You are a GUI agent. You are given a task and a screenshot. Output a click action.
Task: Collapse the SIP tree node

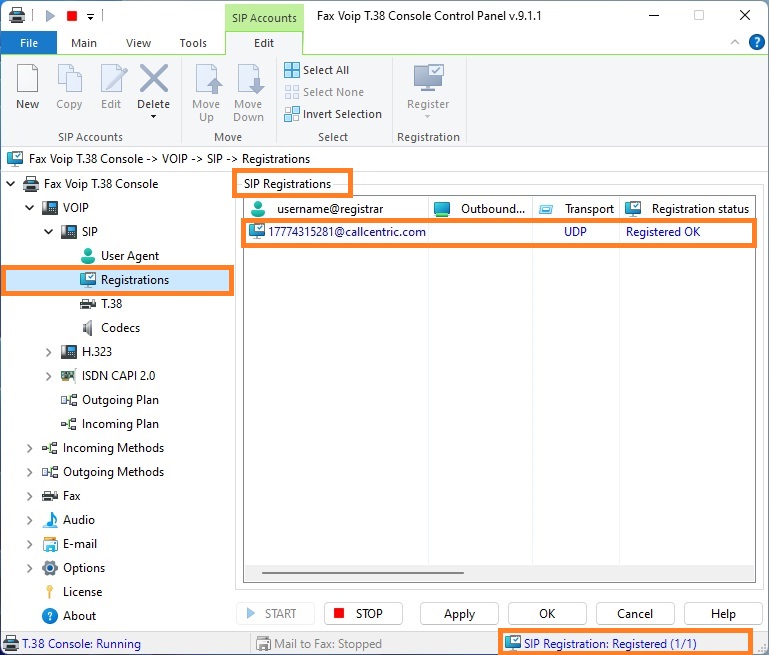pyautogui.click(x=49, y=231)
